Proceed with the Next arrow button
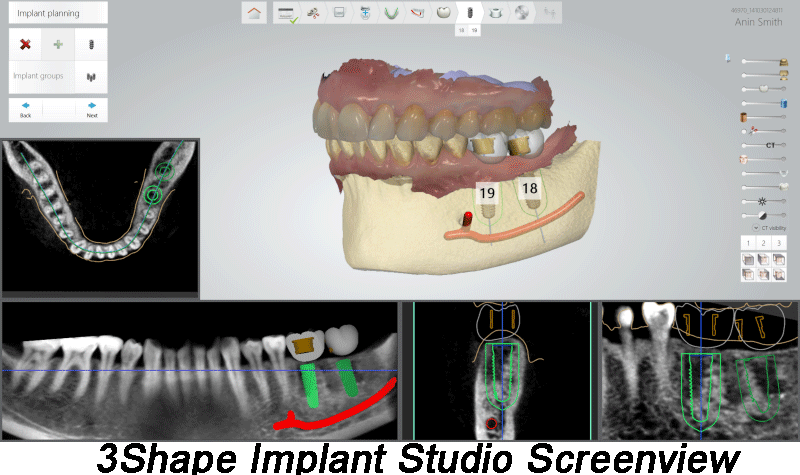800x475 pixels. pyautogui.click(x=92, y=109)
